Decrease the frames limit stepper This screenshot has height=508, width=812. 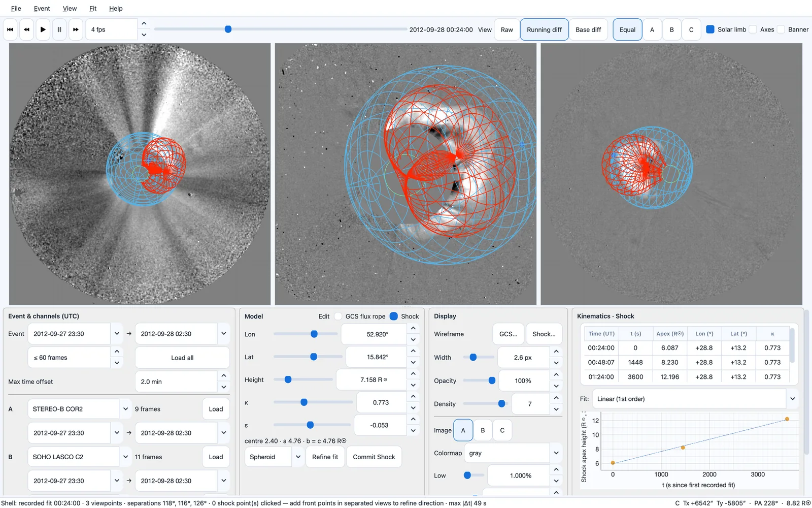[x=117, y=363]
